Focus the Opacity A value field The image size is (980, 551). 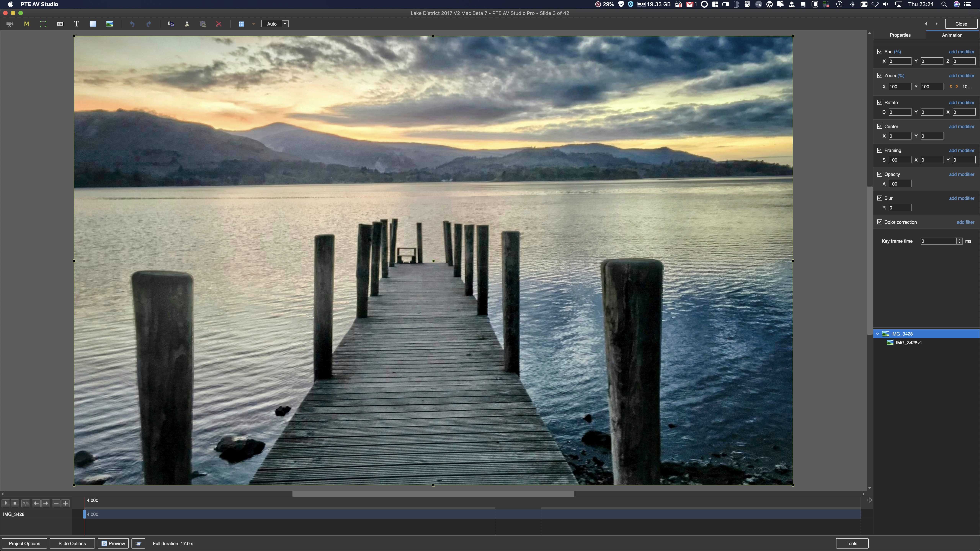900,184
